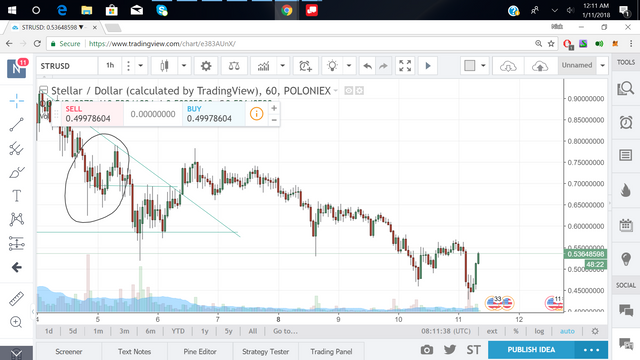The image size is (640, 360).
Task: Open the pitchfork tools
Action: 16,148
